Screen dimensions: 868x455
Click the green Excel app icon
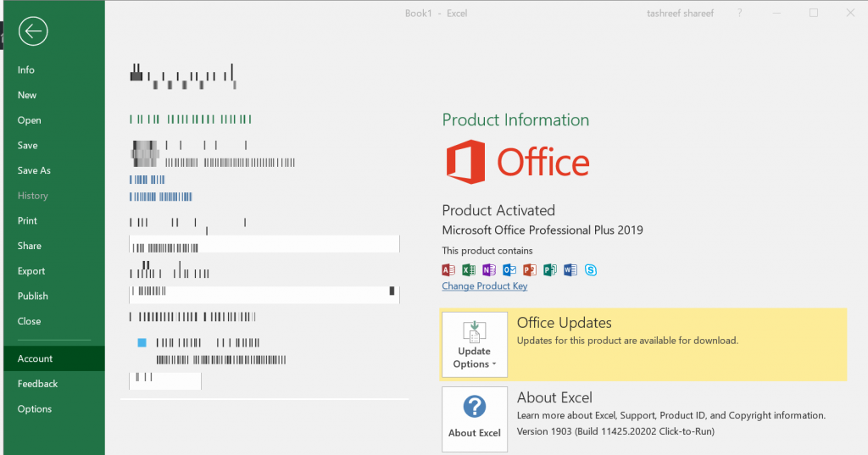coord(469,270)
